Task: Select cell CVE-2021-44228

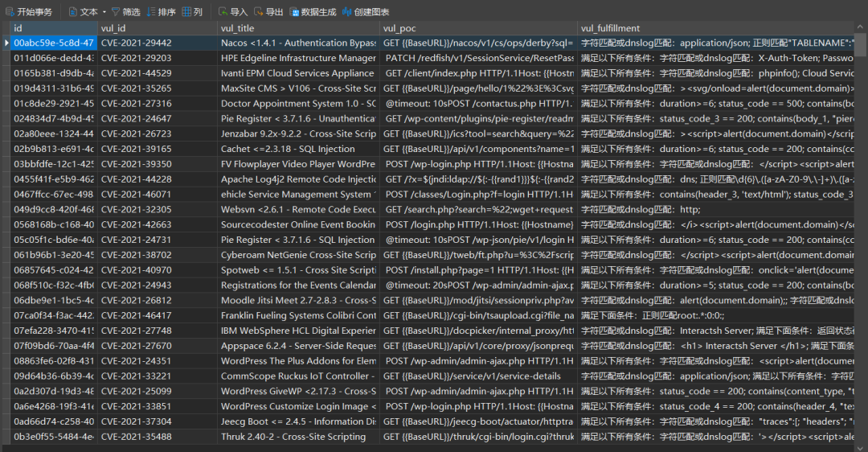Action: tap(158, 179)
